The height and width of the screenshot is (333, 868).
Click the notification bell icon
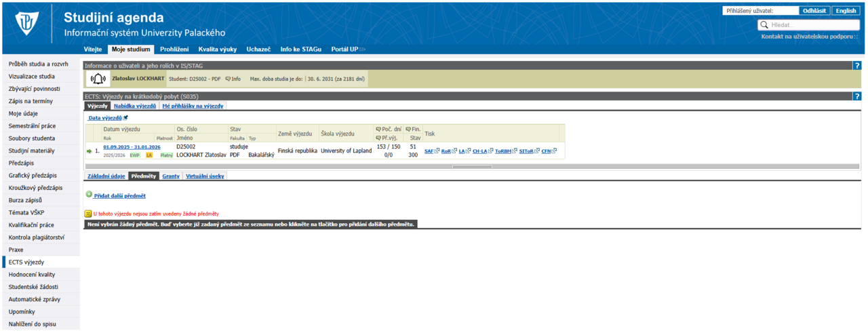(99, 79)
